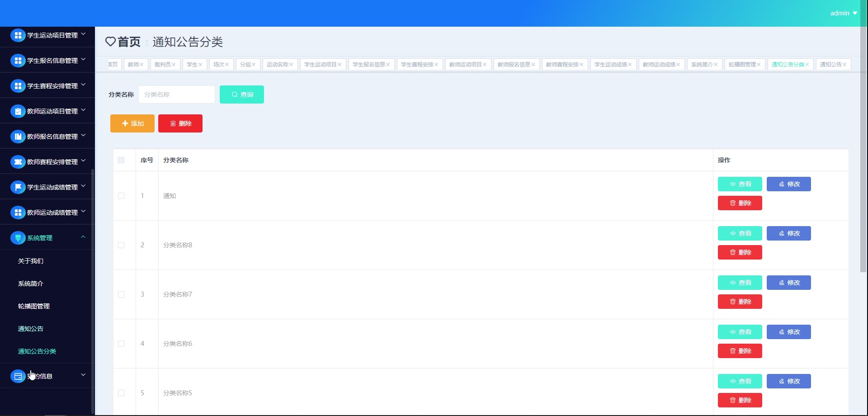This screenshot has height=416, width=868.
Task: Click the heart icon beside 首页 heading
Action: 110,42
